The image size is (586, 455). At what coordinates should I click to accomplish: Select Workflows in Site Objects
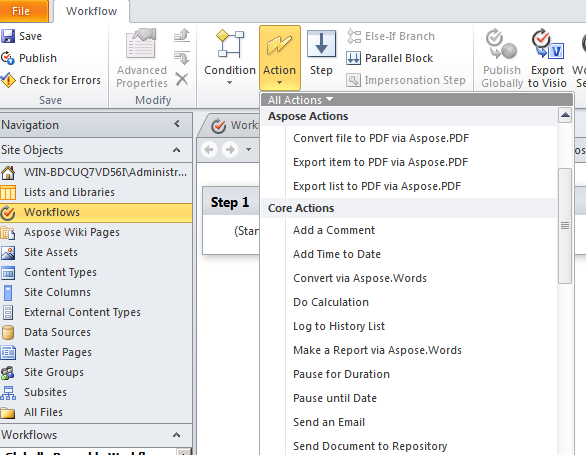coord(96,212)
